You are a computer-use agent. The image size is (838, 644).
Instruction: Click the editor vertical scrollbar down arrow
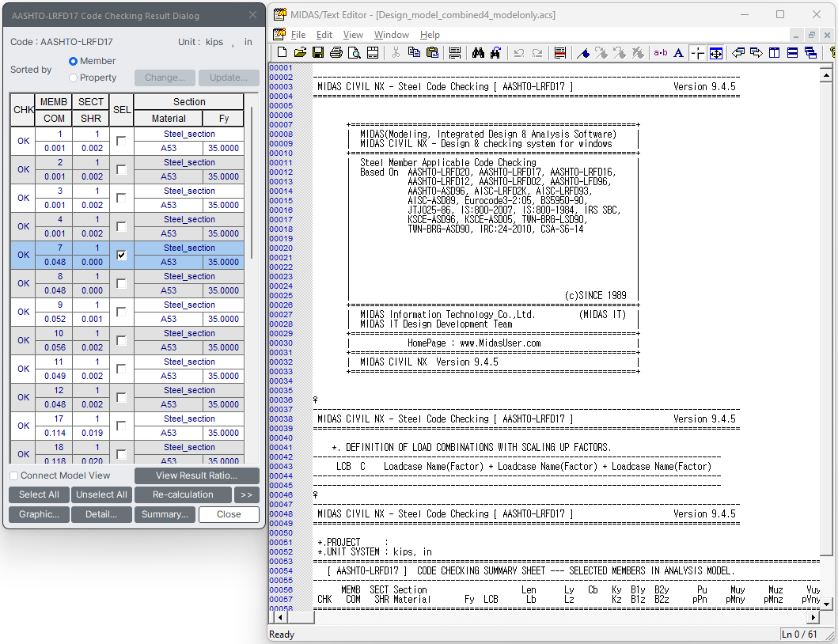[826, 604]
